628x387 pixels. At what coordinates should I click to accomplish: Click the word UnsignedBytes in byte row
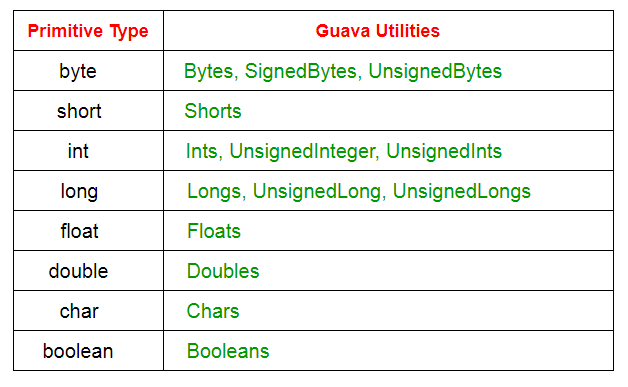point(435,71)
